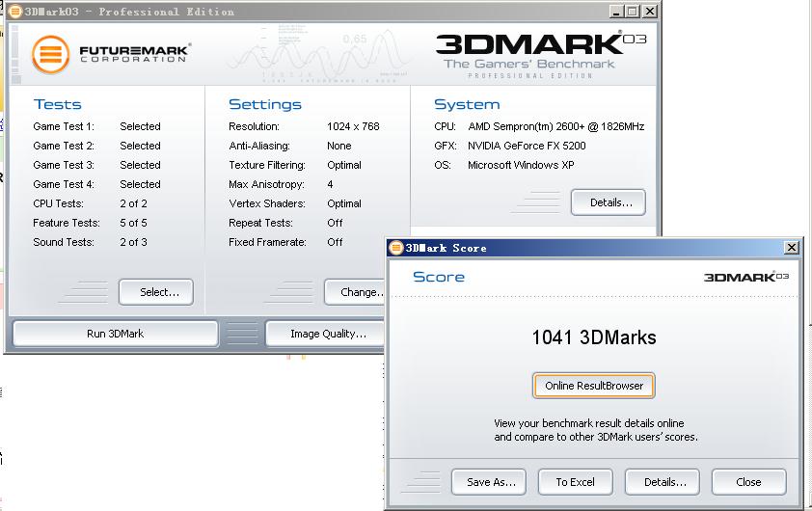Export results using To Excel

[x=575, y=482]
